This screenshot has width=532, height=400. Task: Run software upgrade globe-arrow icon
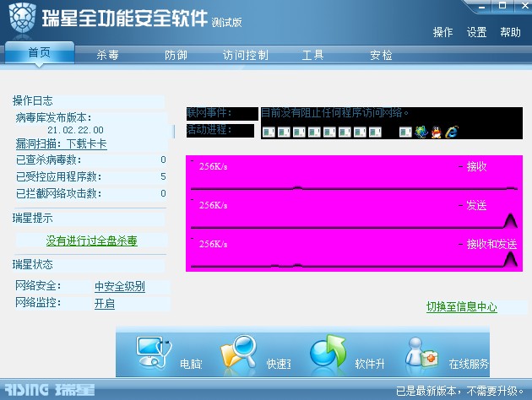click(x=328, y=351)
